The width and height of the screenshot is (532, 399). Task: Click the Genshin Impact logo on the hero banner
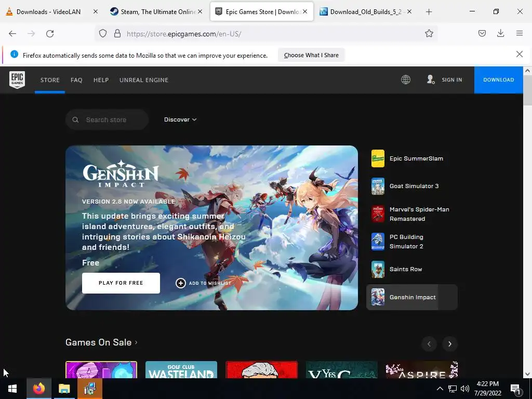(121, 174)
